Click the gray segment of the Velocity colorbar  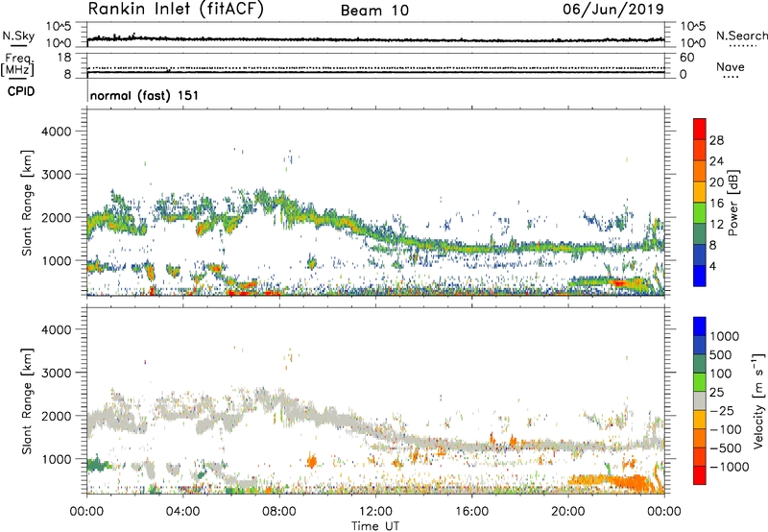tap(700, 401)
